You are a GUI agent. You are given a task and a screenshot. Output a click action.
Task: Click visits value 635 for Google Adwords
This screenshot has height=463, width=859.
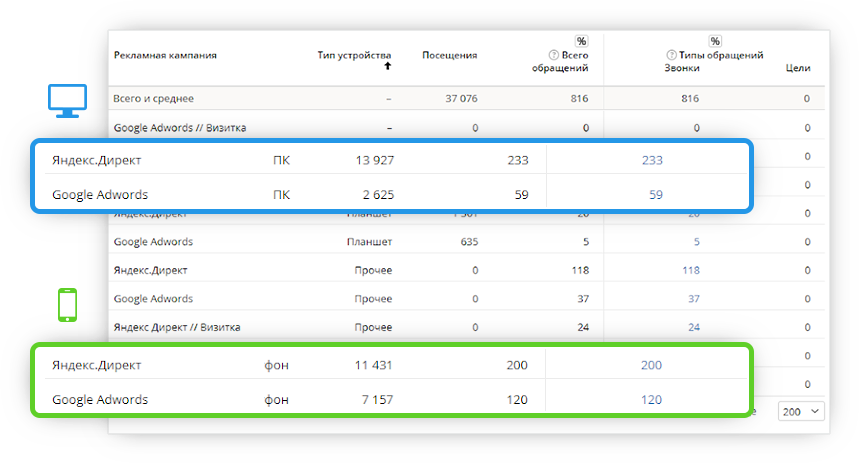(469, 242)
